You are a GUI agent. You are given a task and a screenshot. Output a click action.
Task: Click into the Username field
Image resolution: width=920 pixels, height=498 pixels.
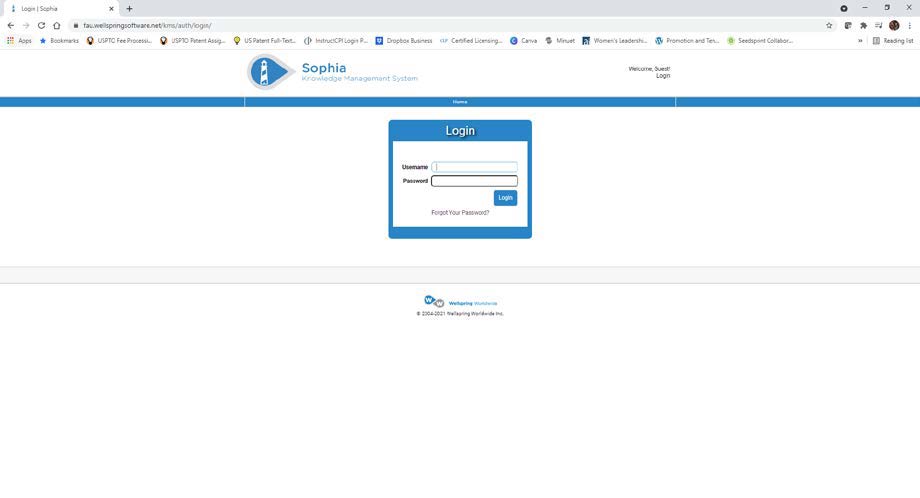pyautogui.click(x=475, y=167)
